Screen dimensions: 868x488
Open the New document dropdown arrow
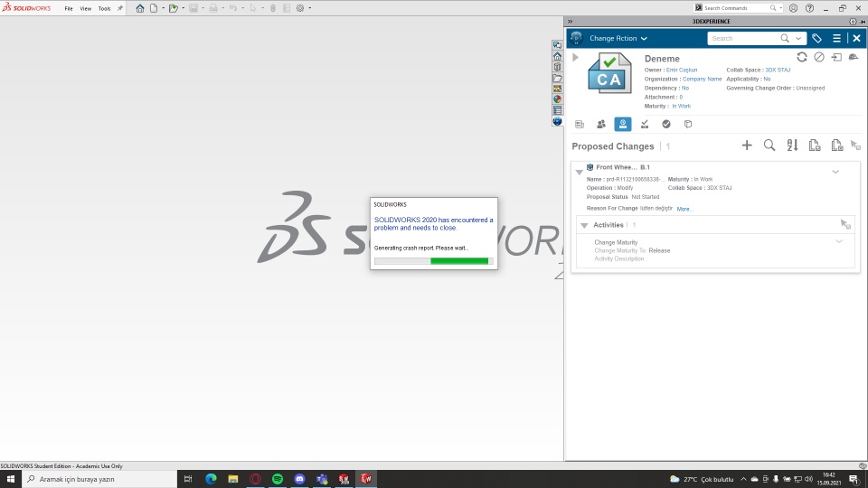click(x=163, y=8)
